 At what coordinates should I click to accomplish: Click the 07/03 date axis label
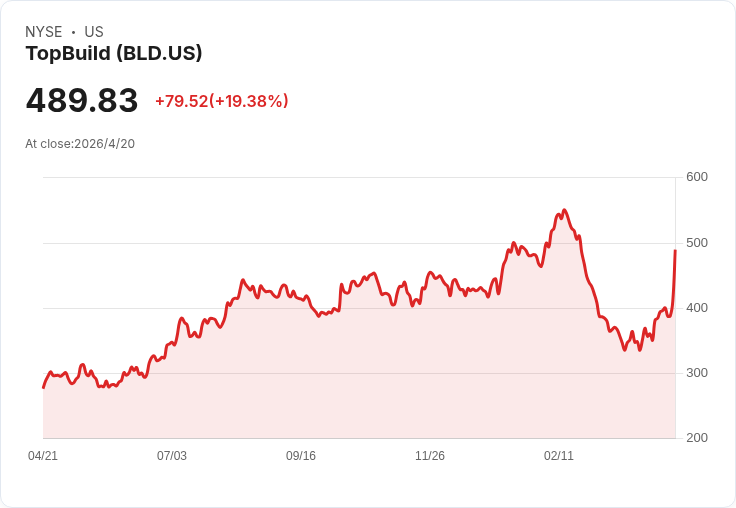172,455
